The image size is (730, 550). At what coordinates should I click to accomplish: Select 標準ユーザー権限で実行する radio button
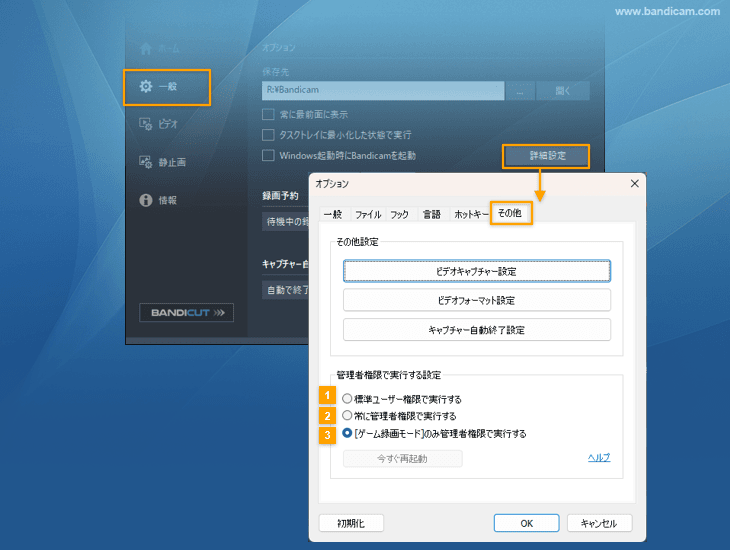click(348, 398)
